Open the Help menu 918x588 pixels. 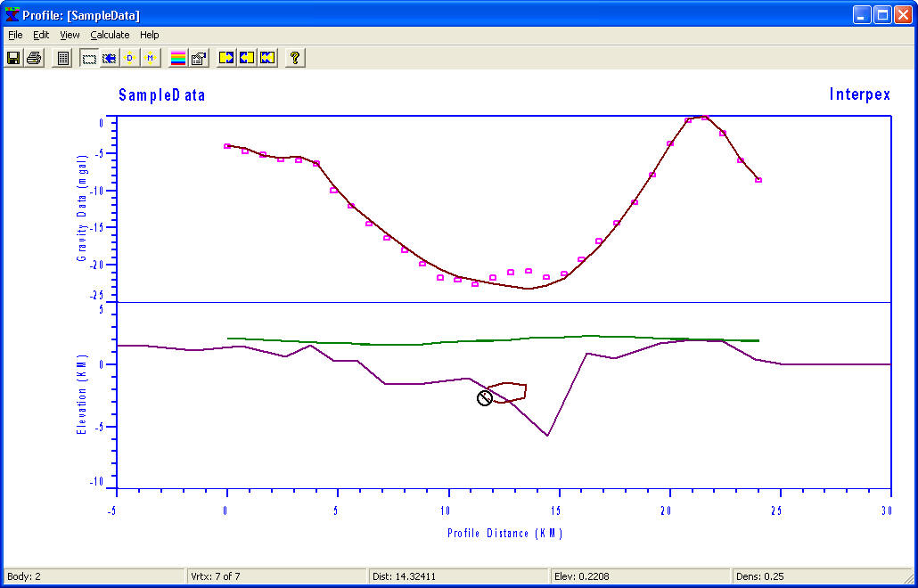click(150, 35)
